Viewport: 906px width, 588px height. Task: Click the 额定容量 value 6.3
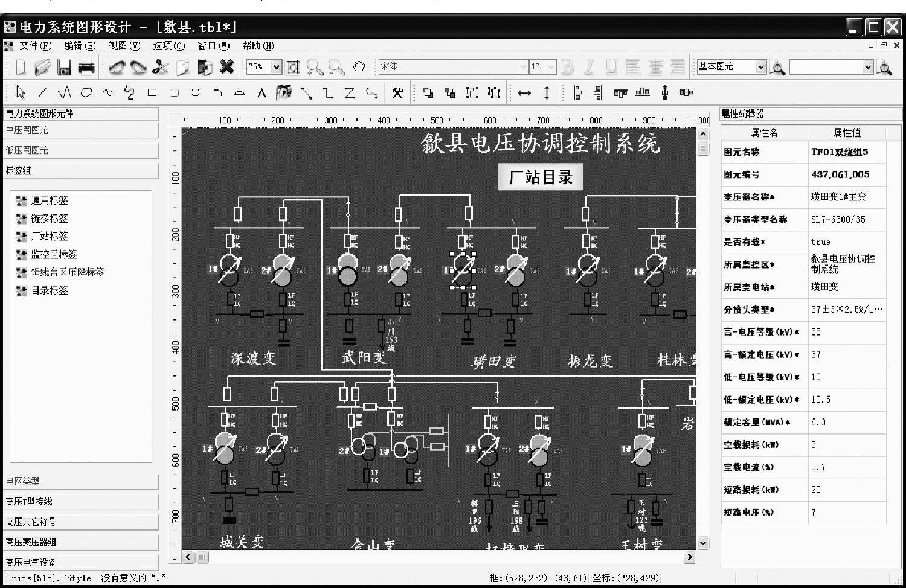point(847,422)
